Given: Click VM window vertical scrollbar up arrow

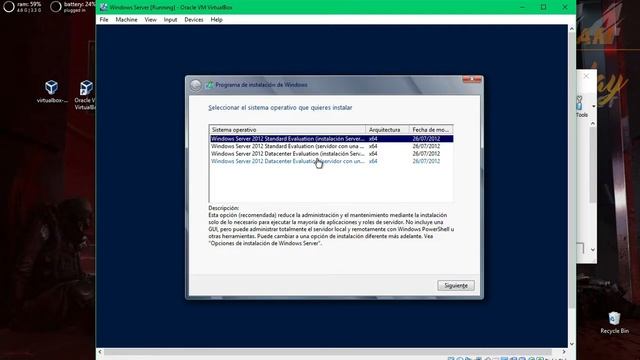Looking at the screenshot, I should click(x=571, y=29).
